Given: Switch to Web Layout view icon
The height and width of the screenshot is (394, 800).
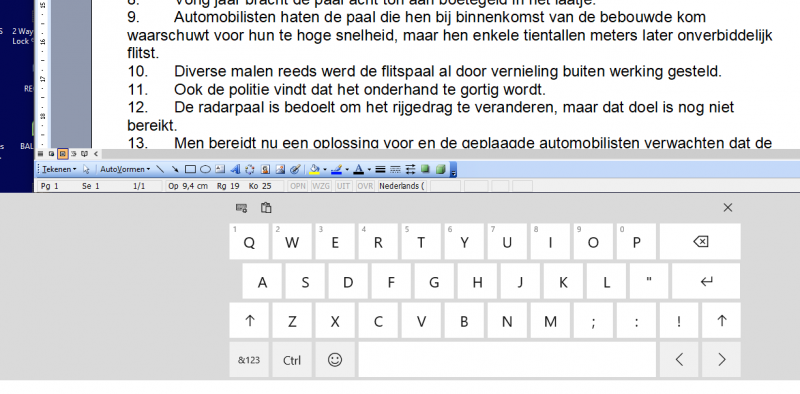Looking at the screenshot, I should click(52, 154).
